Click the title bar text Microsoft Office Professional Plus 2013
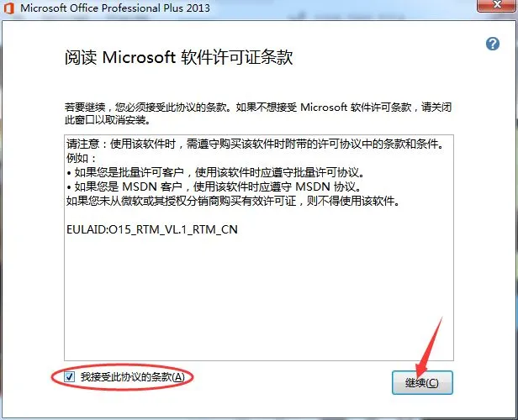 [x=115, y=8]
